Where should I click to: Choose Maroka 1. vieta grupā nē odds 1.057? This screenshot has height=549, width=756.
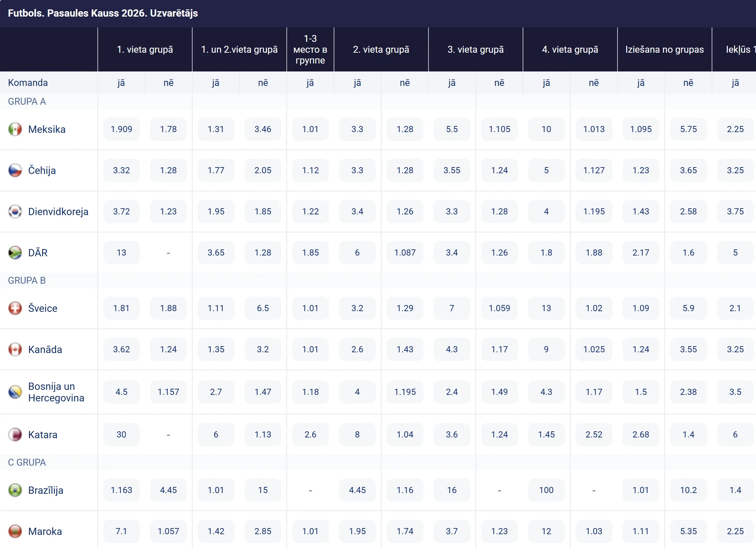coord(168,531)
